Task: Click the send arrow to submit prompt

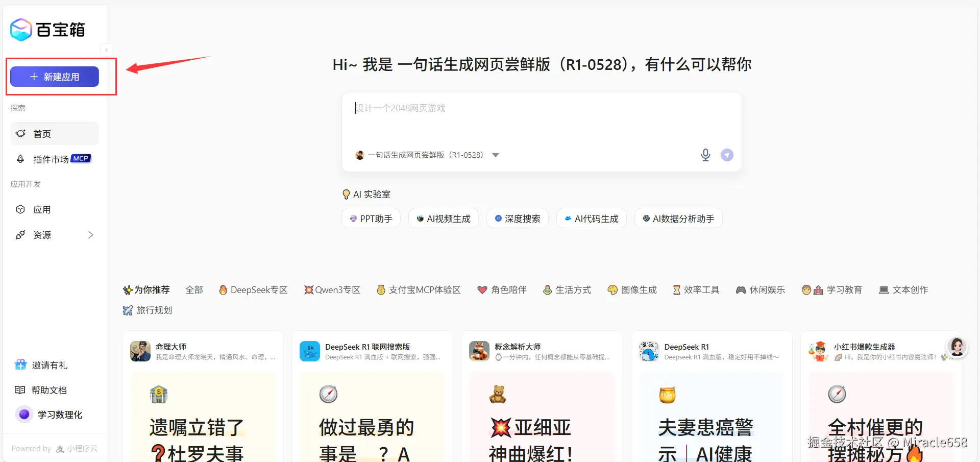Action: 727,155
